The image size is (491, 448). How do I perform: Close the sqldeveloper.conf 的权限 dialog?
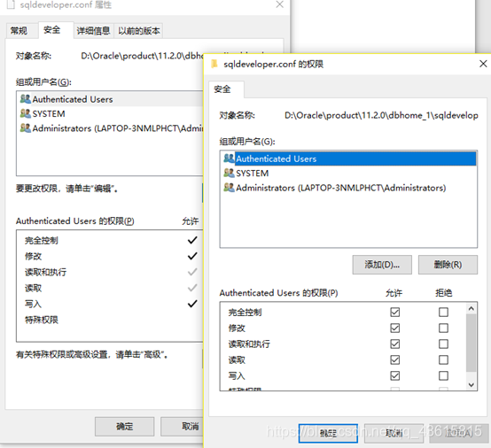[x=483, y=64]
